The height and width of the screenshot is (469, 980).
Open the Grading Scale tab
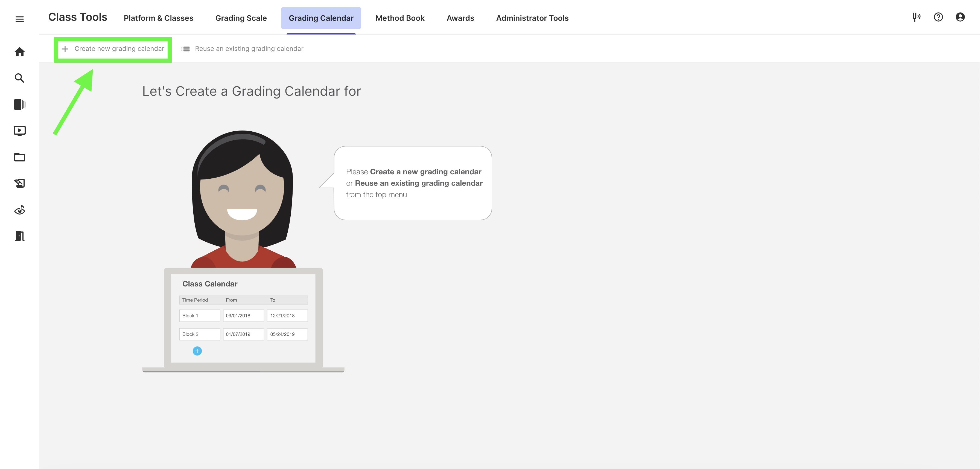pos(240,18)
